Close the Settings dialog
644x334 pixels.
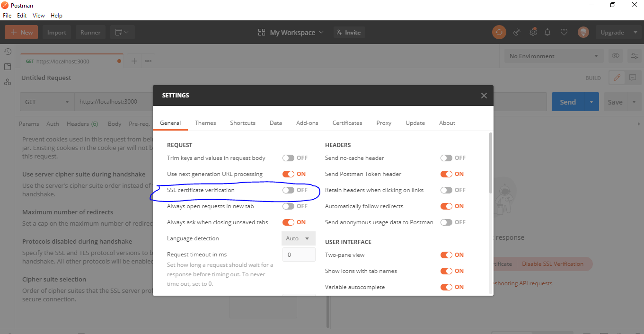click(x=484, y=96)
